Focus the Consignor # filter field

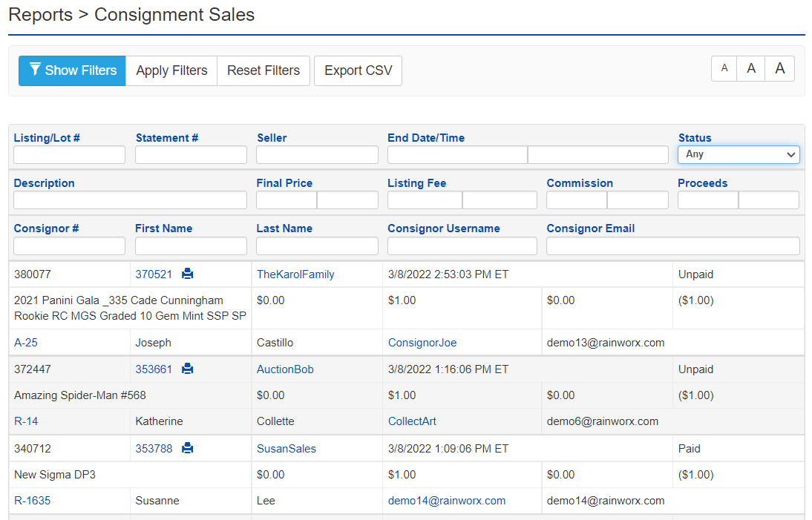[69, 246]
